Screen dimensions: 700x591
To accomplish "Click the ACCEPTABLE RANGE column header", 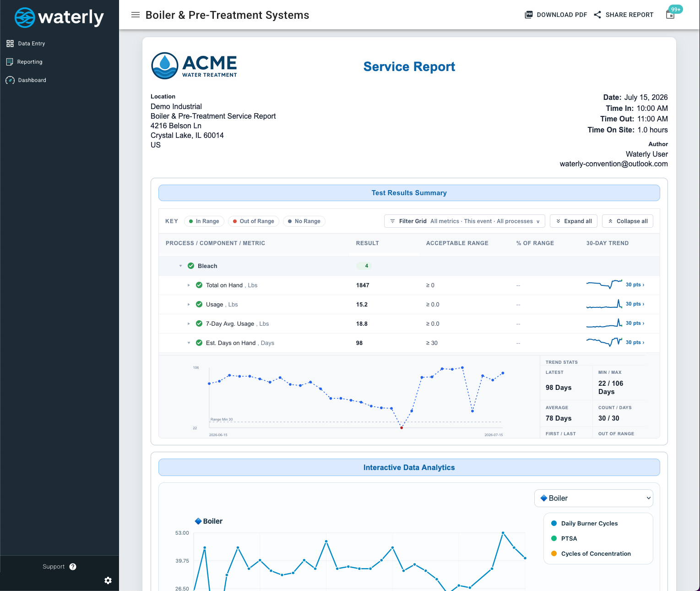I will pos(457,243).
